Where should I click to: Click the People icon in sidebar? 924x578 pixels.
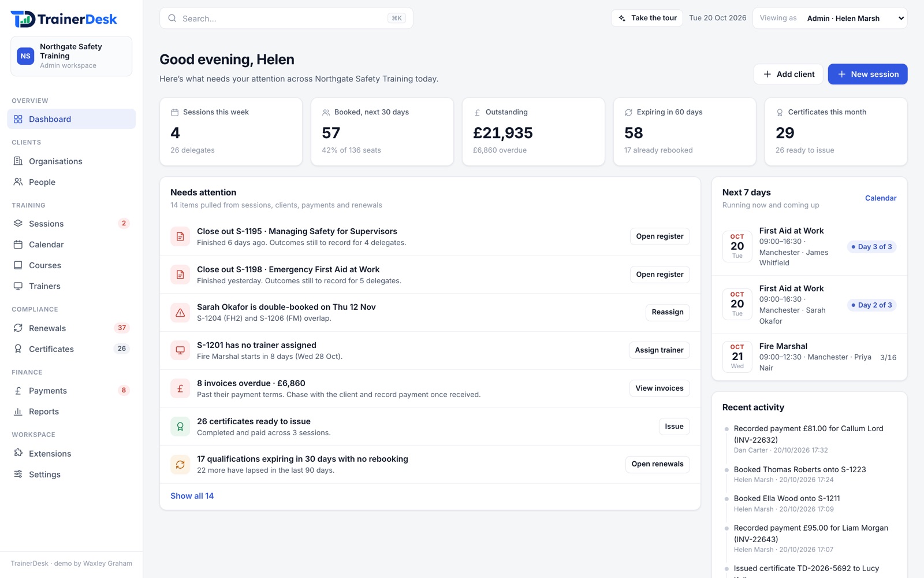point(18,182)
